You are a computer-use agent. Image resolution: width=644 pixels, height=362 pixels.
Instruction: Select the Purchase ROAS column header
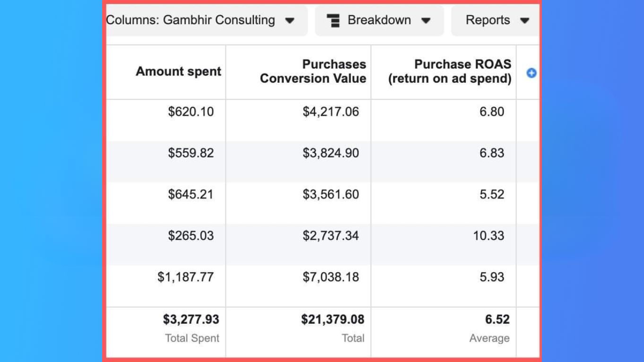[450, 71]
